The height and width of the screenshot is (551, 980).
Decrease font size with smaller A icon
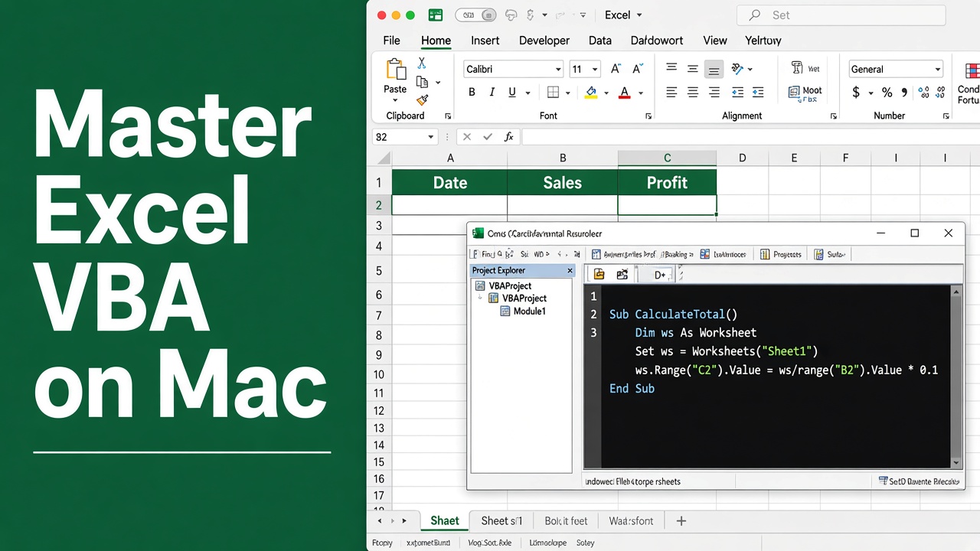click(637, 69)
